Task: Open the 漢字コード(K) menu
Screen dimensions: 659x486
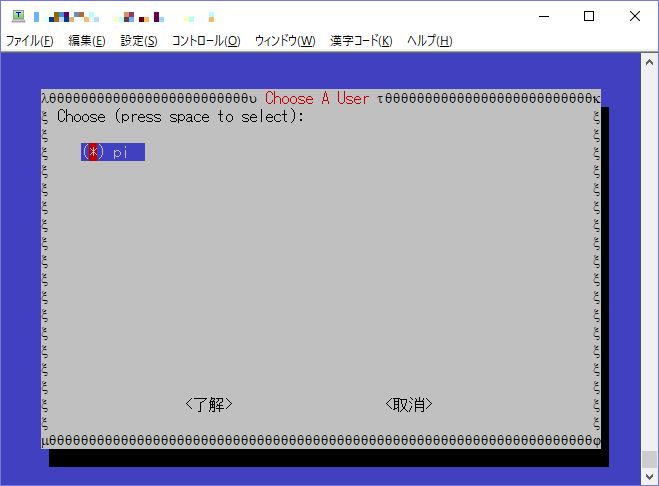Action: pos(361,41)
